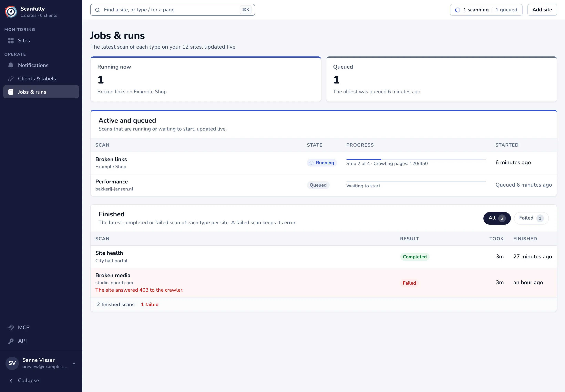Click the Clients & labels link icon
The width and height of the screenshot is (565, 392).
click(11, 79)
